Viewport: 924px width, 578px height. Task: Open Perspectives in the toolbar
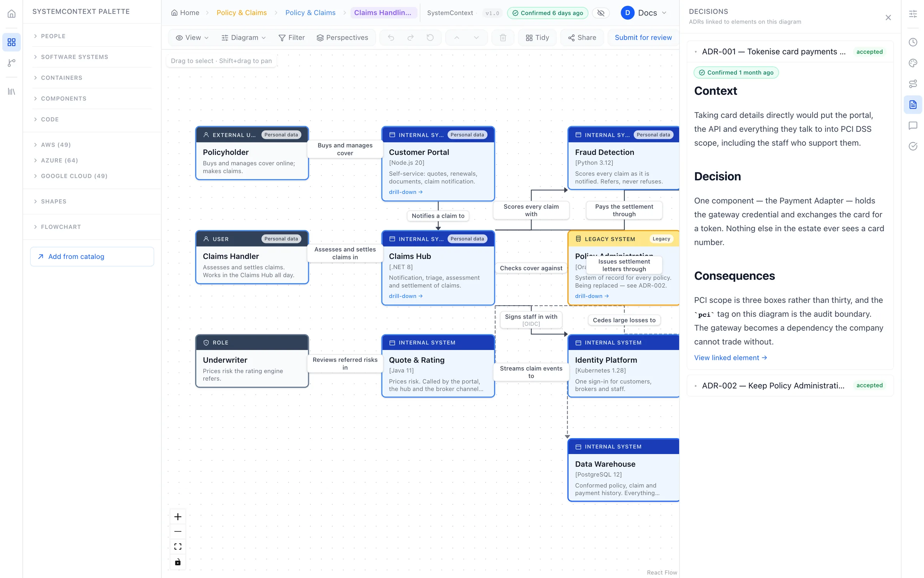click(x=342, y=37)
